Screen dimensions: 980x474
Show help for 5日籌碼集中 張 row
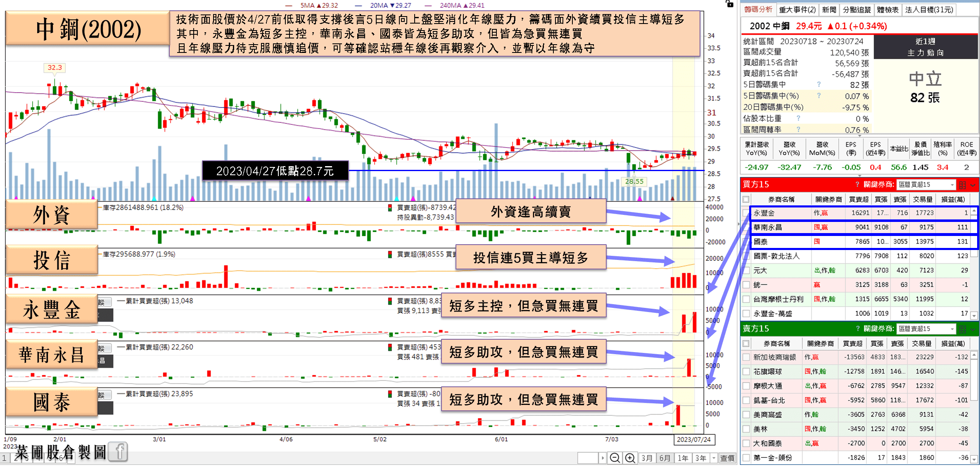(819, 84)
